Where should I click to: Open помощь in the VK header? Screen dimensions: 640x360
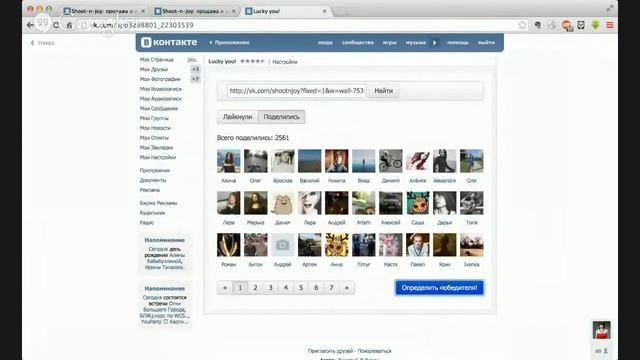(x=458, y=42)
